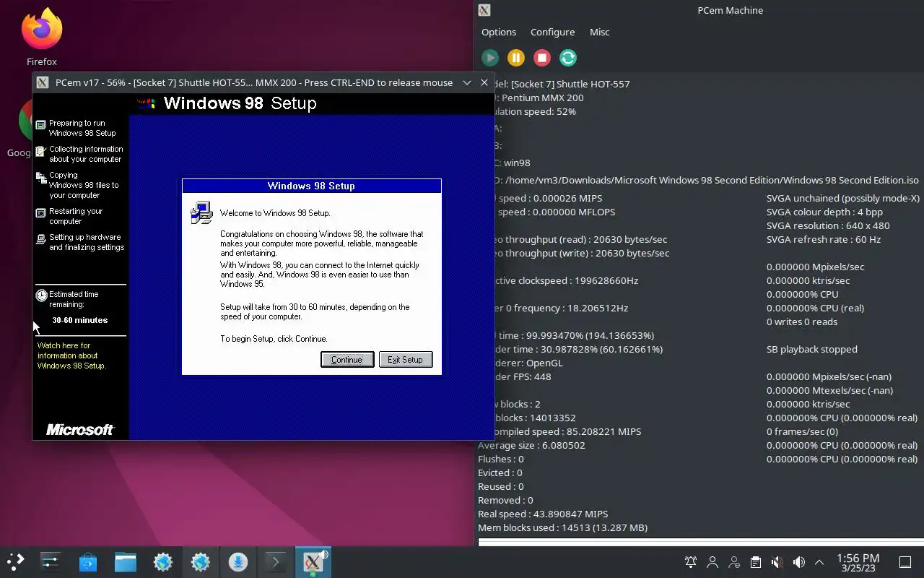Click Exit Setup button
Image resolution: width=924 pixels, height=578 pixels.
pyautogui.click(x=406, y=359)
